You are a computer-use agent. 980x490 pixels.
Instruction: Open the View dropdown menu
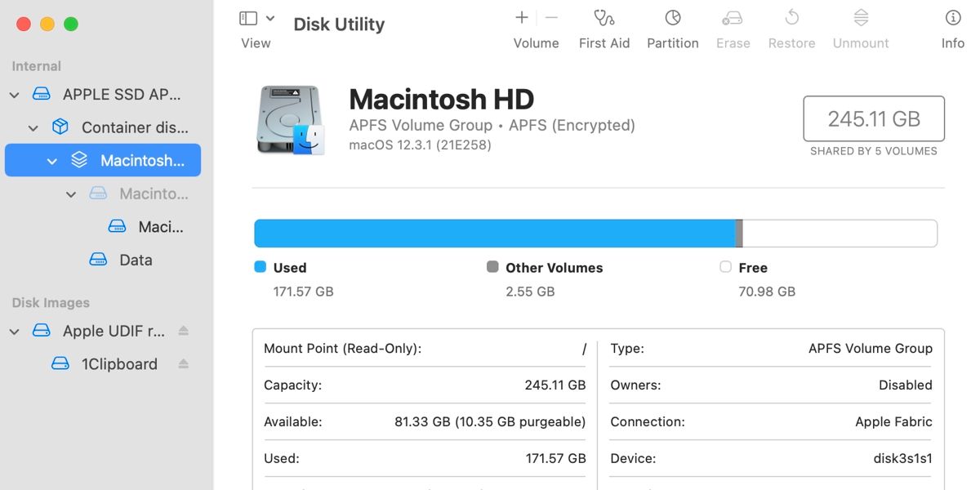[x=269, y=16]
